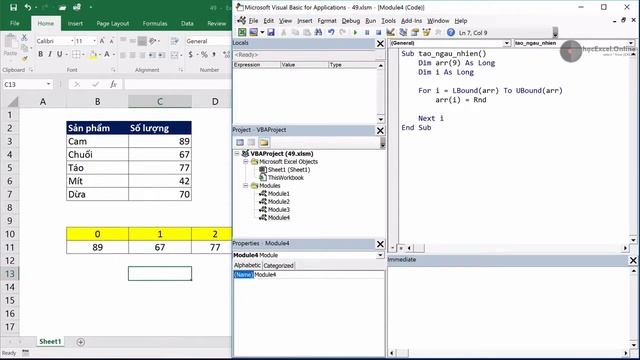The width and height of the screenshot is (640, 360).
Task: Open the VBA Debug menu
Action: tap(351, 21)
